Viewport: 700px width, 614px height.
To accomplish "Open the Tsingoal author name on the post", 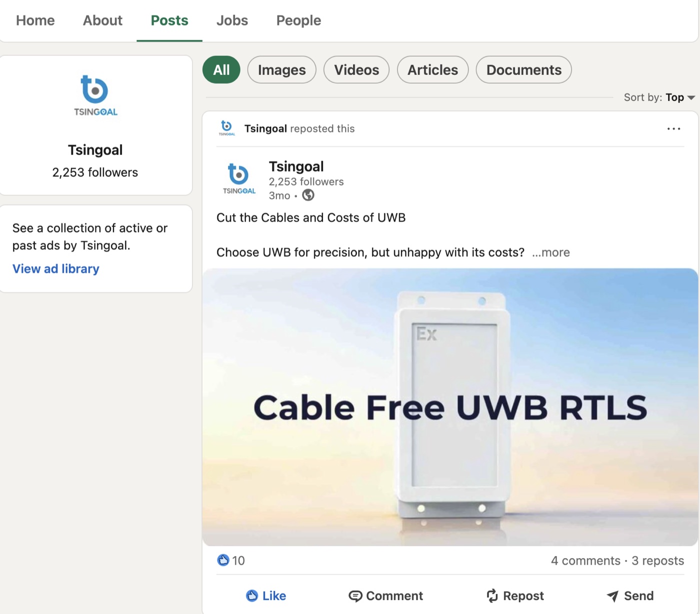I will (296, 166).
